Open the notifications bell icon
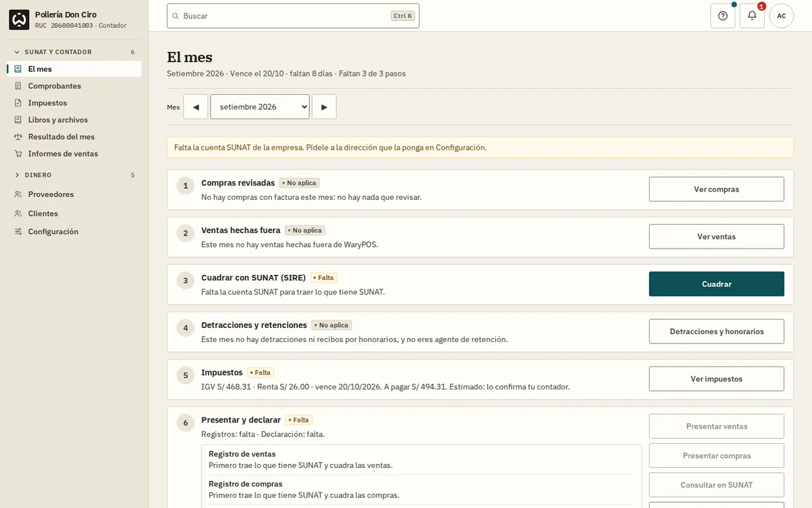Screen dimensions: 812x508 tap(752, 16)
